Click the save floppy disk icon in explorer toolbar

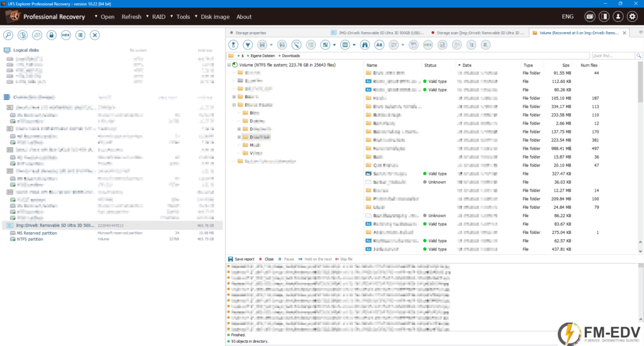262,45
